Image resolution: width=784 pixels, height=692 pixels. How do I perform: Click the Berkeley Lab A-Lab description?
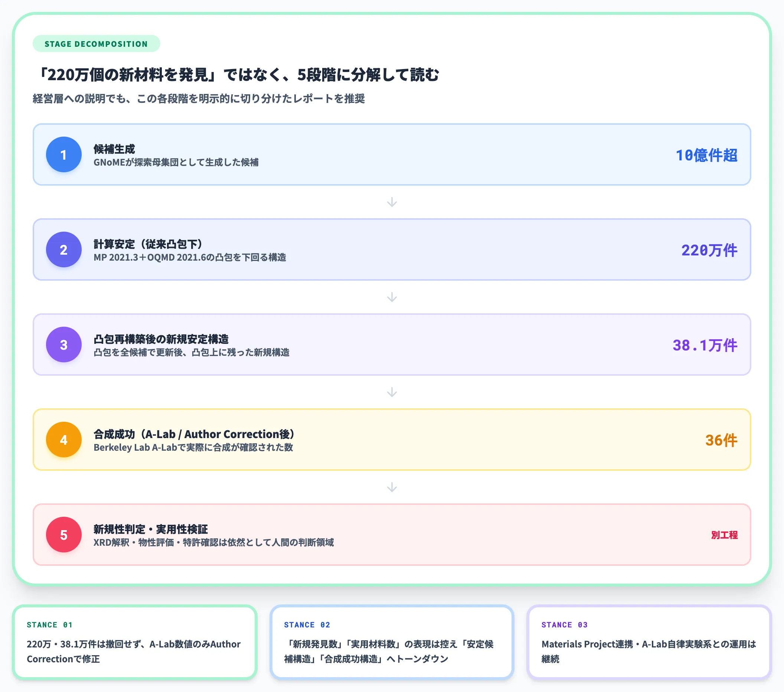pyautogui.click(x=193, y=448)
